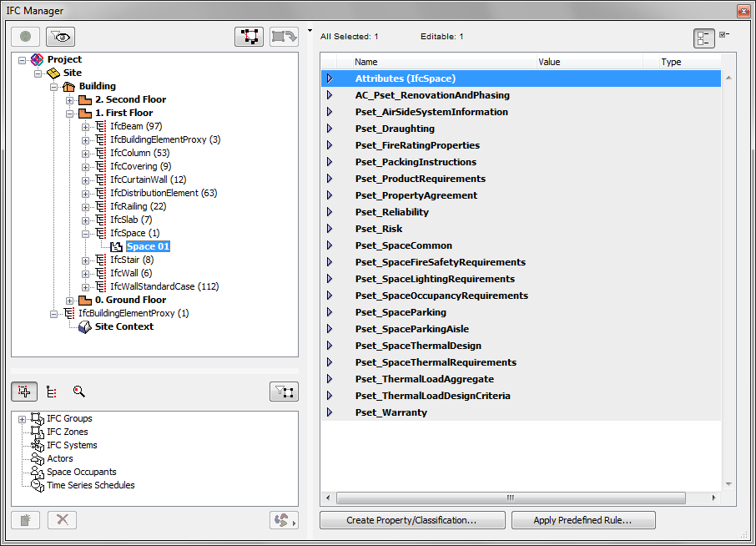
Task: Toggle the properties tree view button
Action: (x=703, y=38)
